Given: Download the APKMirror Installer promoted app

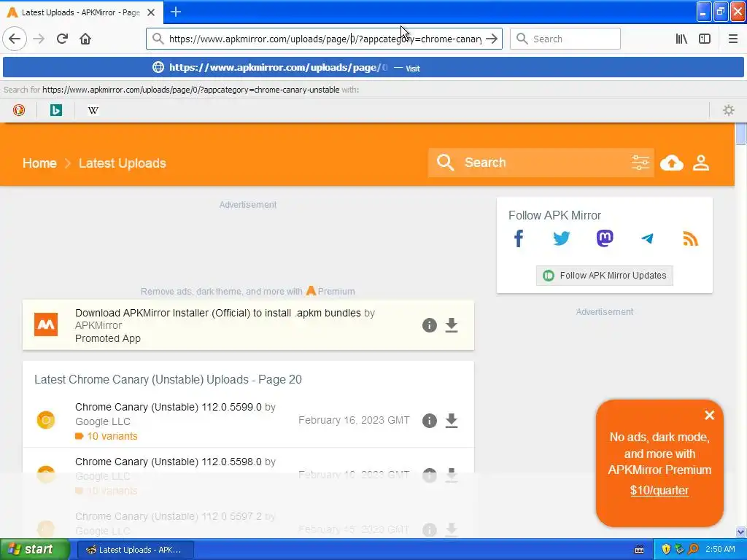Looking at the screenshot, I should click(x=451, y=325).
